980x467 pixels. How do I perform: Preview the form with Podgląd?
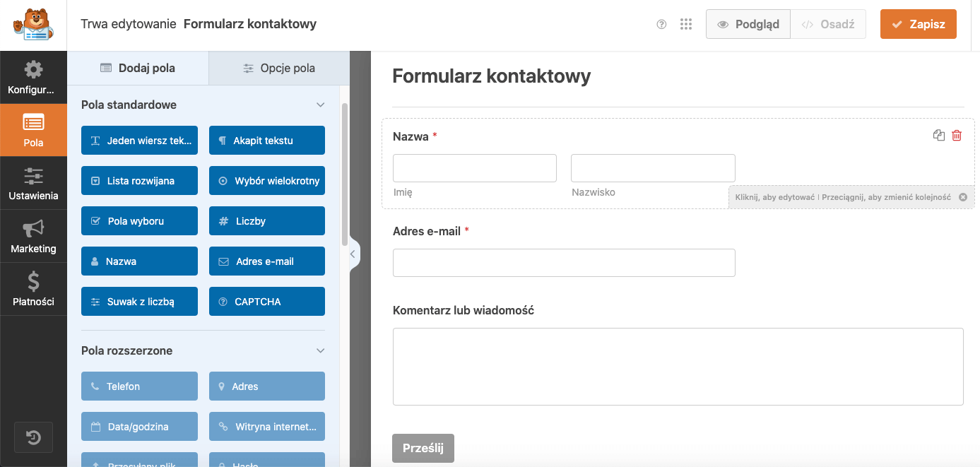pos(748,23)
